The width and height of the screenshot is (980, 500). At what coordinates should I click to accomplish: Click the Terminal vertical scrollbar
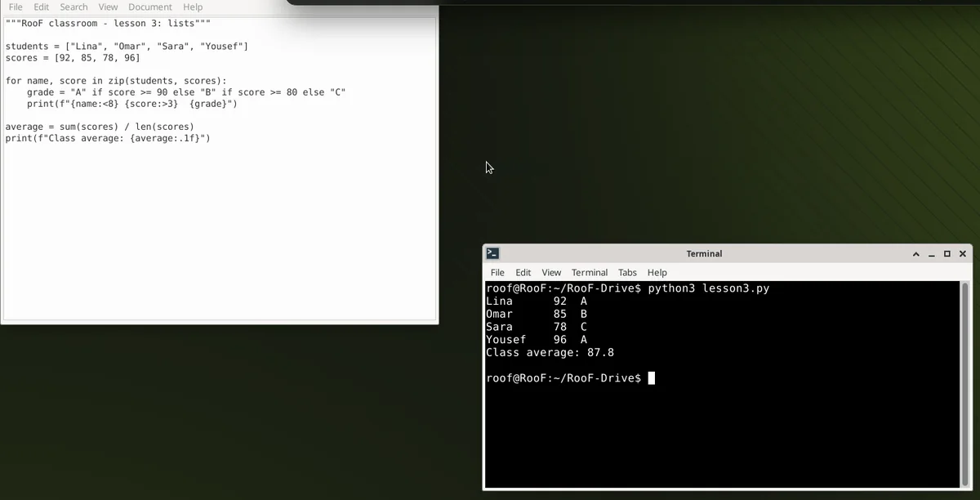[x=965, y=384]
